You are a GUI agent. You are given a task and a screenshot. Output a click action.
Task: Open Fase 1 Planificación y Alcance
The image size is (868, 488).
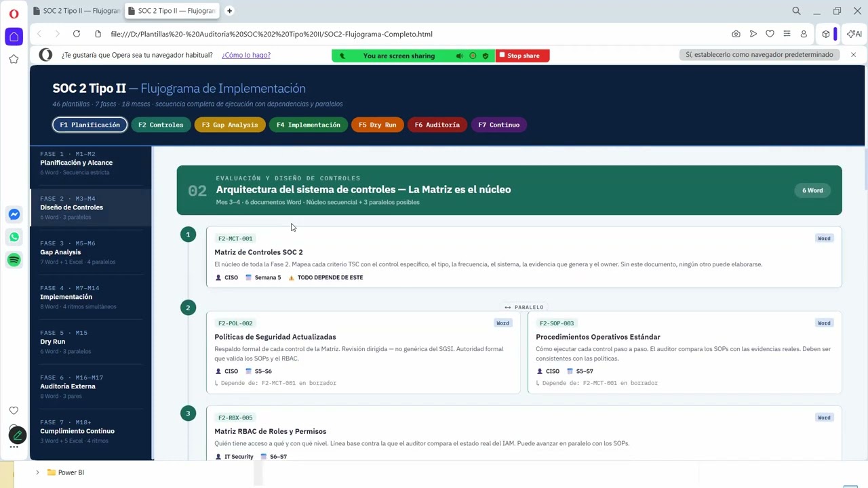pyautogui.click(x=91, y=163)
